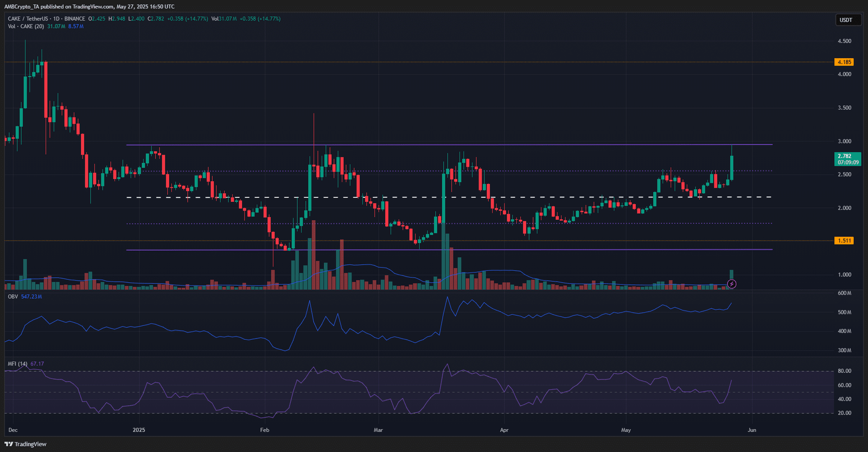Click the lower purple support line
Image resolution: width=868 pixels, height=452 pixels.
449,250
